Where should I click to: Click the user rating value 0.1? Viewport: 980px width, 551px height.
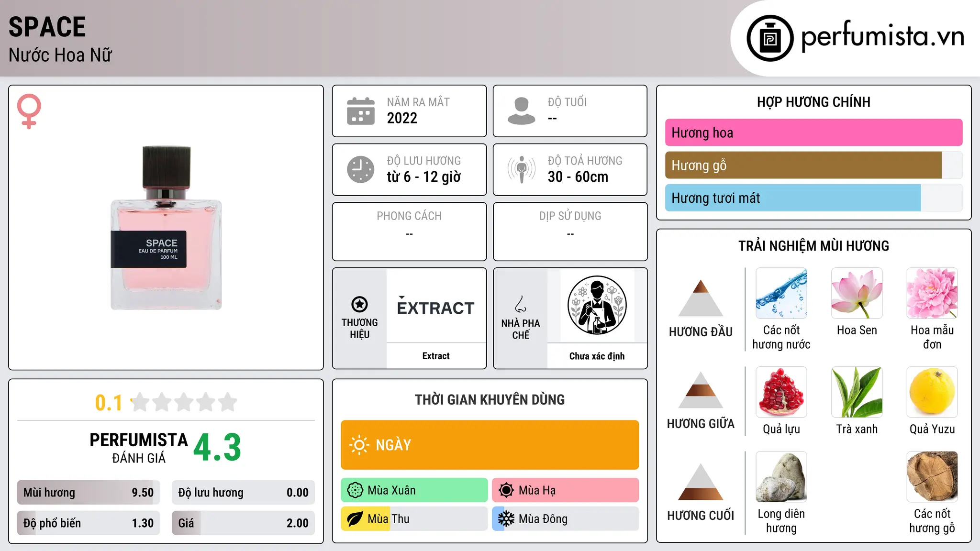click(109, 403)
